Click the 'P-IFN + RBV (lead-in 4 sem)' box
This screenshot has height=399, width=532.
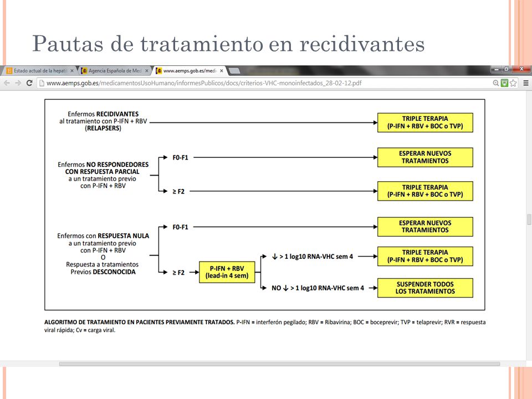[x=227, y=272]
